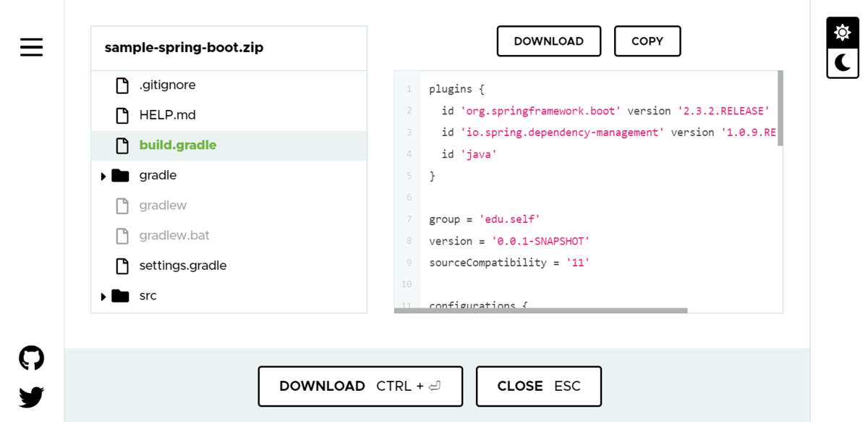Viewport: 868px width, 422px height.
Task: Enable light theme with the sun icon
Action: (x=842, y=32)
